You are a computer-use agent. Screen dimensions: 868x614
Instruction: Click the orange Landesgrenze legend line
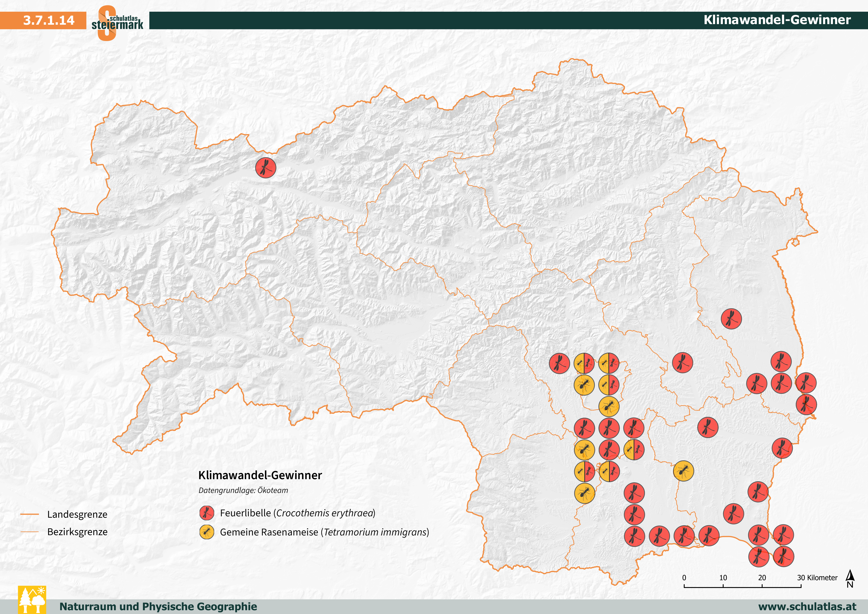(30, 514)
